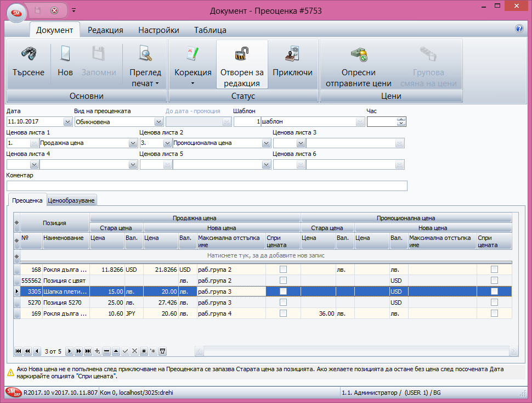Image resolution: width=532 pixels, height=403 pixels.
Task: Expand the Вид на преоценката dropdown
Action: click(x=159, y=121)
